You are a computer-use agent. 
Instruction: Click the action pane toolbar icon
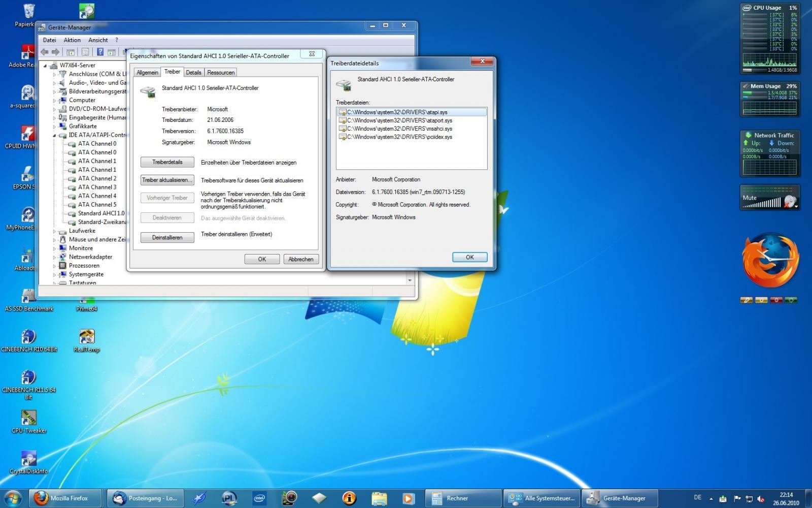coord(111,52)
